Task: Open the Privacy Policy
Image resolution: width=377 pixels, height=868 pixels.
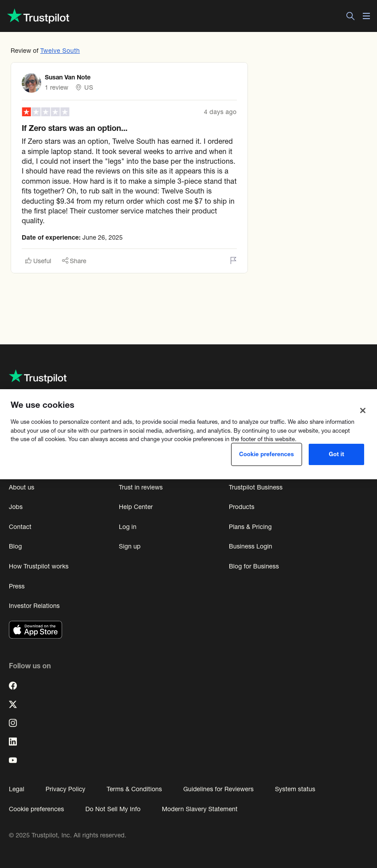Action: point(65,789)
